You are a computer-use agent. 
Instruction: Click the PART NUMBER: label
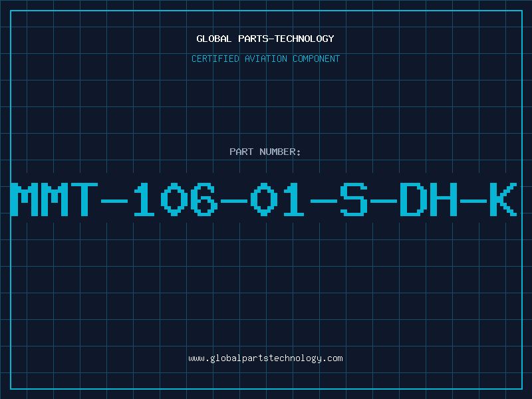265,152
